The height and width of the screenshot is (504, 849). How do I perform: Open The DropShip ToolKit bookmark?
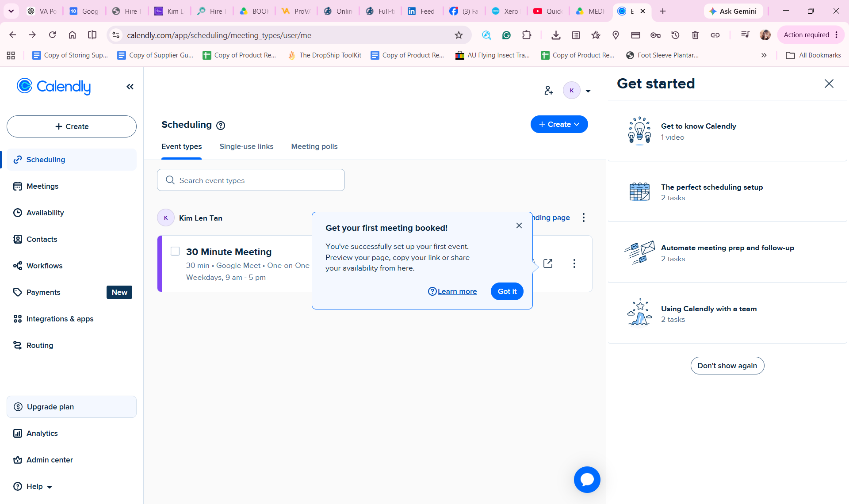pos(325,55)
